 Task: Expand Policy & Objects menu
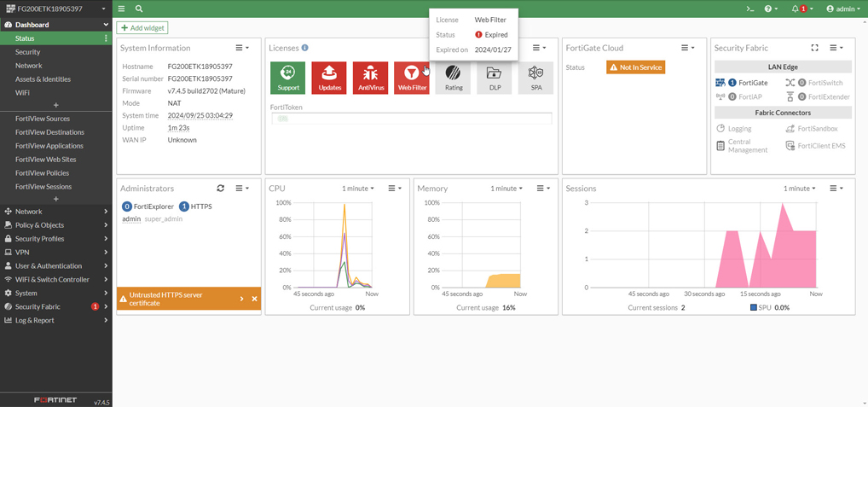point(56,225)
